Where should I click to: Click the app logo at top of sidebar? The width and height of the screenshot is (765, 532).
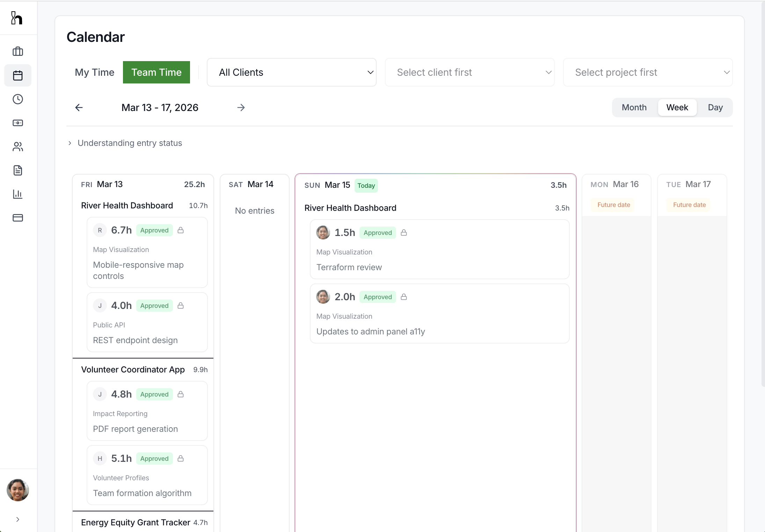[x=16, y=18]
